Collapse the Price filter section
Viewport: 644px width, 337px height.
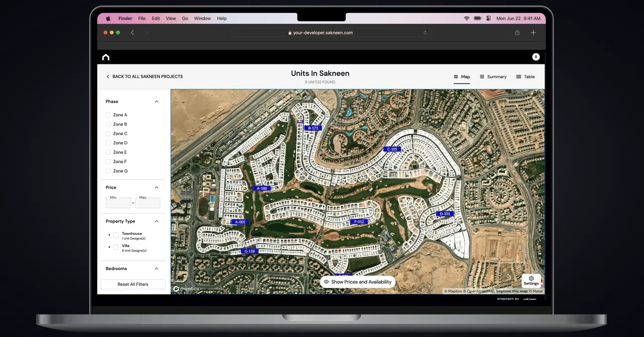coord(156,188)
